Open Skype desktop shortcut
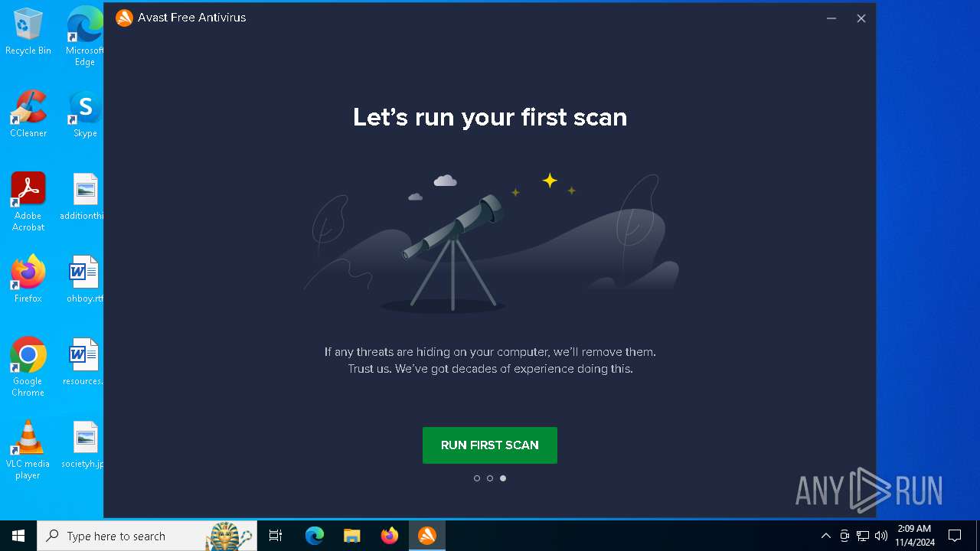Viewport: 980px width, 551px height. [85, 114]
